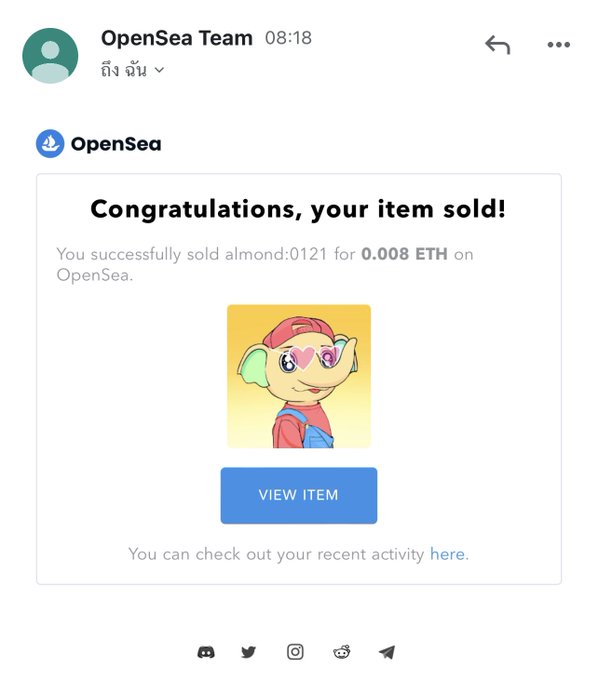Open the three-dot more options menu
598x680 pixels.
[559, 45]
